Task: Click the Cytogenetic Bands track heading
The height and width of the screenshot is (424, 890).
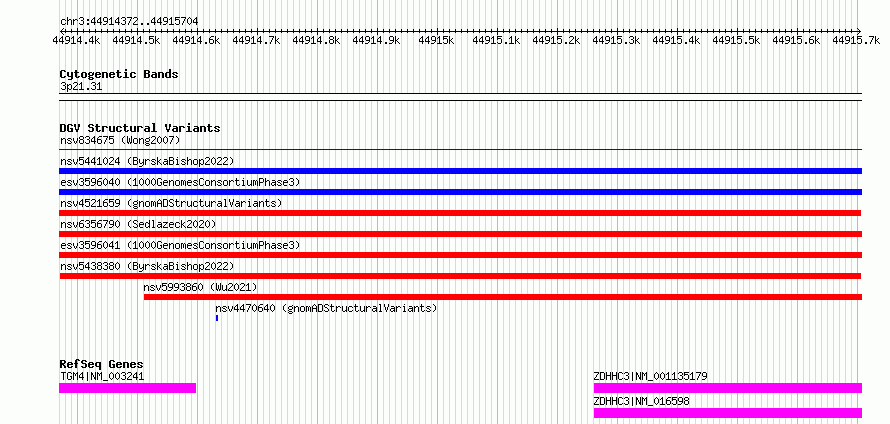Action: coord(119,74)
